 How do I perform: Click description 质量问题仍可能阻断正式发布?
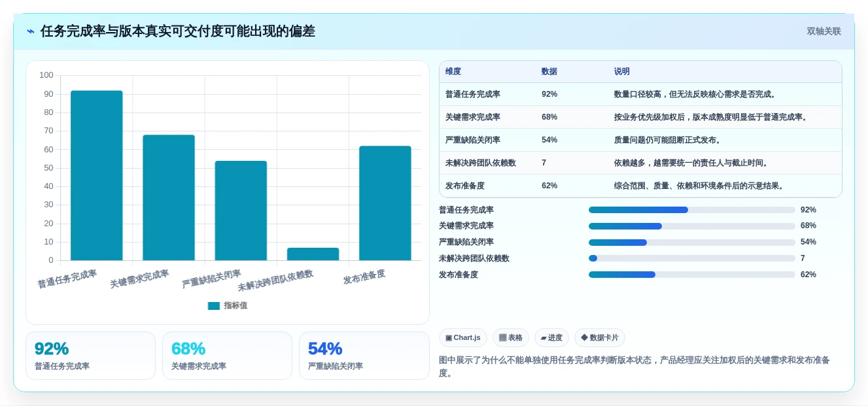[x=668, y=140]
